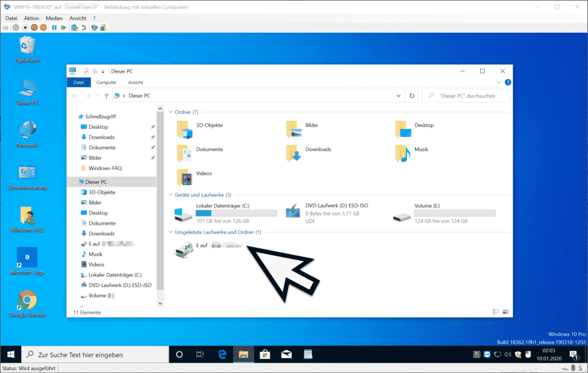This screenshot has height=373, width=588.
Task: Select the Bilder folder in the main pane
Action: [x=302, y=129]
